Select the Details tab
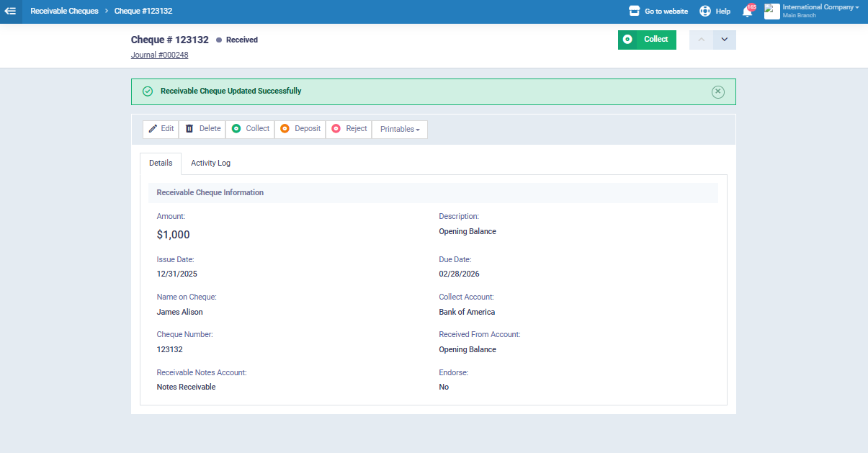868x453 pixels. (x=161, y=163)
